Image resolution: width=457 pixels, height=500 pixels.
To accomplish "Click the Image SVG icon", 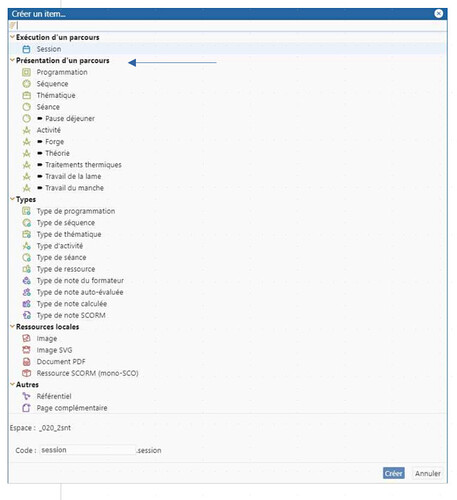I will pos(26,350).
